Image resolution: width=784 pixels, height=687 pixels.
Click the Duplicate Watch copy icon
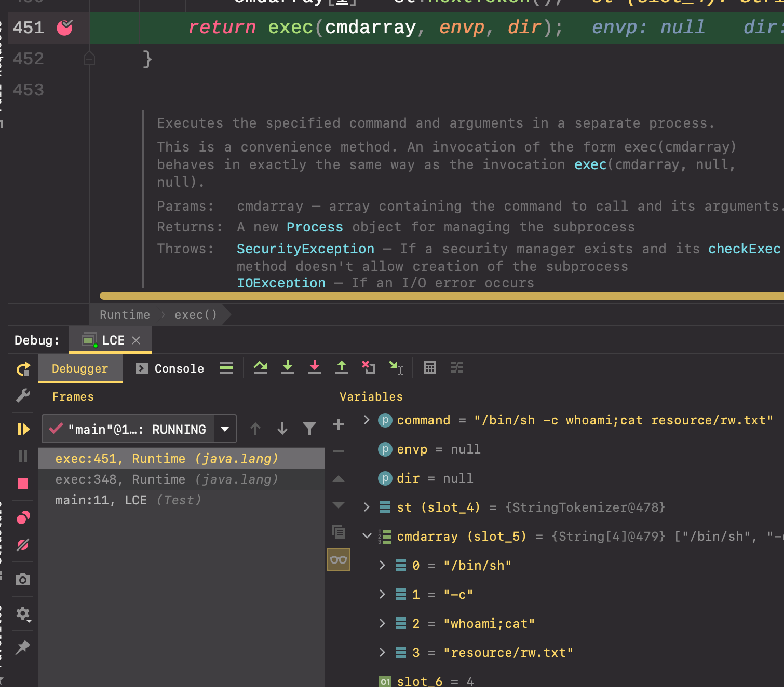(339, 532)
